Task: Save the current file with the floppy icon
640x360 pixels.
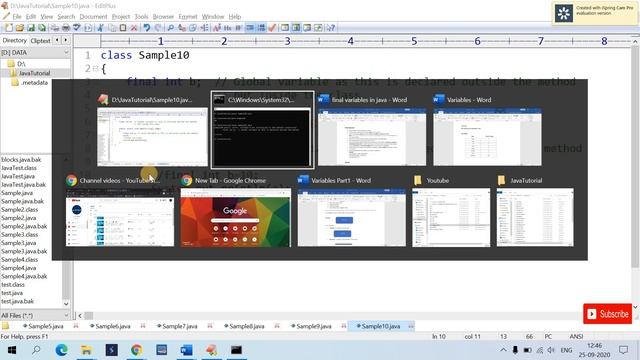Action: click(x=31, y=28)
